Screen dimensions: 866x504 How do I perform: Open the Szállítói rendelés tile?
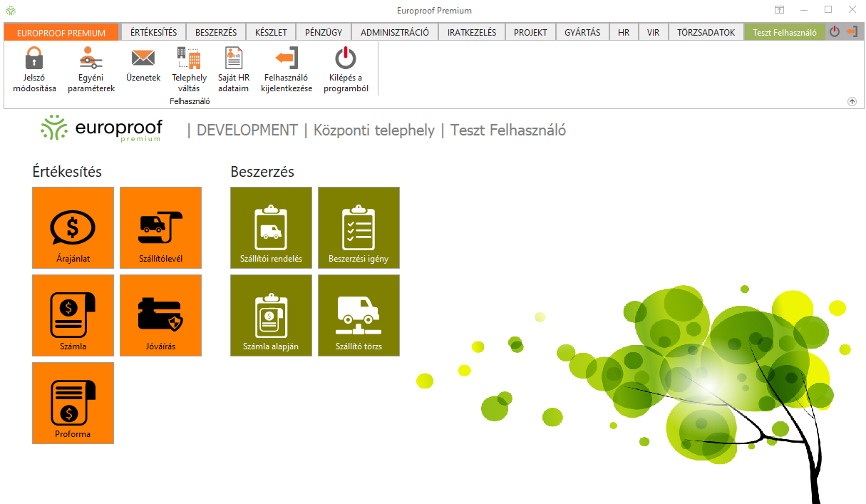coord(271,227)
